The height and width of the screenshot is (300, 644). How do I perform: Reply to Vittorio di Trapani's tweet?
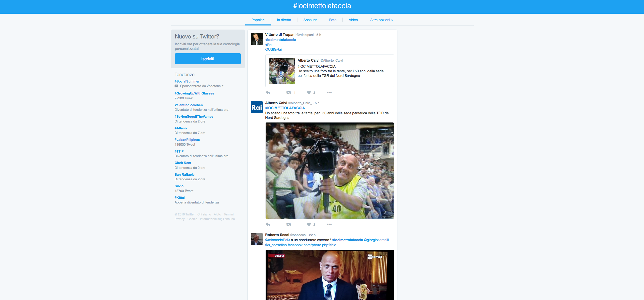pyautogui.click(x=267, y=92)
